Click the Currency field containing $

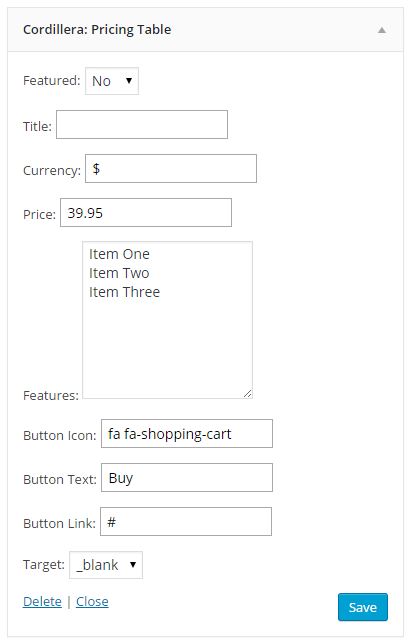tap(171, 169)
